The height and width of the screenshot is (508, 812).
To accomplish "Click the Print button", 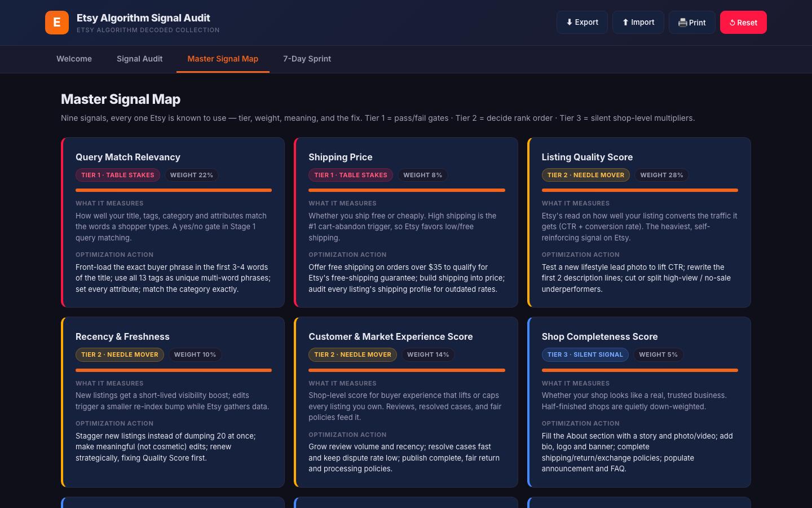I will (x=692, y=23).
